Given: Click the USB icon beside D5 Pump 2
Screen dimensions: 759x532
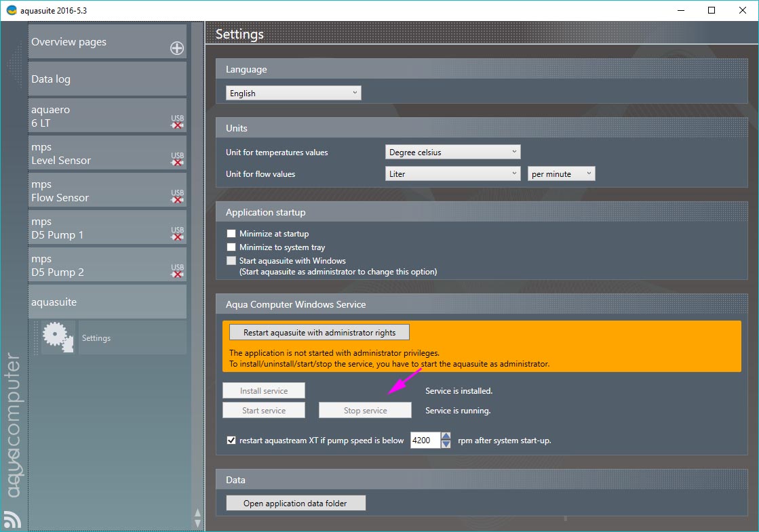Looking at the screenshot, I should coord(177,271).
